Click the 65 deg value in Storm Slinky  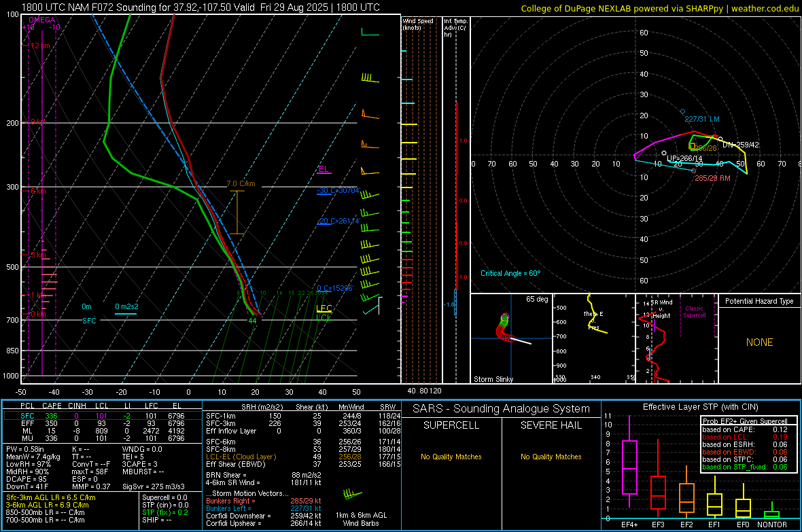tap(537, 299)
